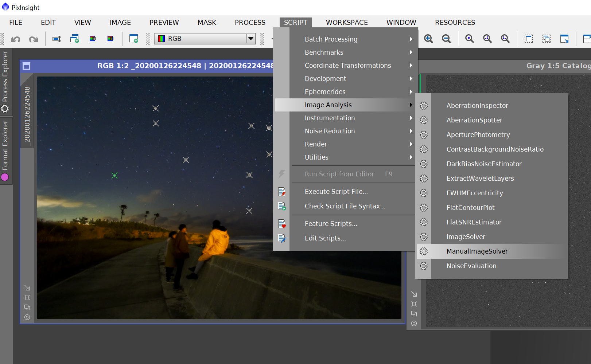Click the Check Script File Syntax icon
Image resolution: width=591 pixels, height=364 pixels.
(x=282, y=206)
